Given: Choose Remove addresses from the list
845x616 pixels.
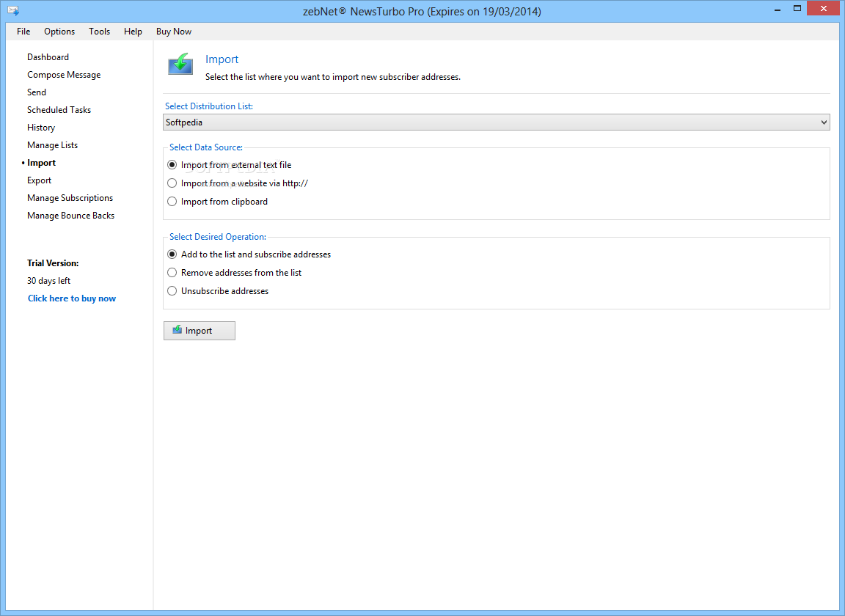Looking at the screenshot, I should click(235, 273).
